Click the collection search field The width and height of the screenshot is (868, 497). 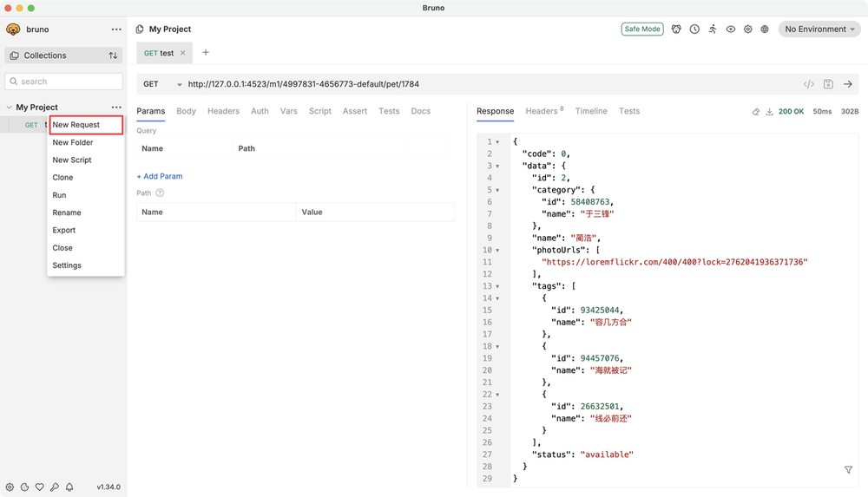pyautogui.click(x=64, y=82)
